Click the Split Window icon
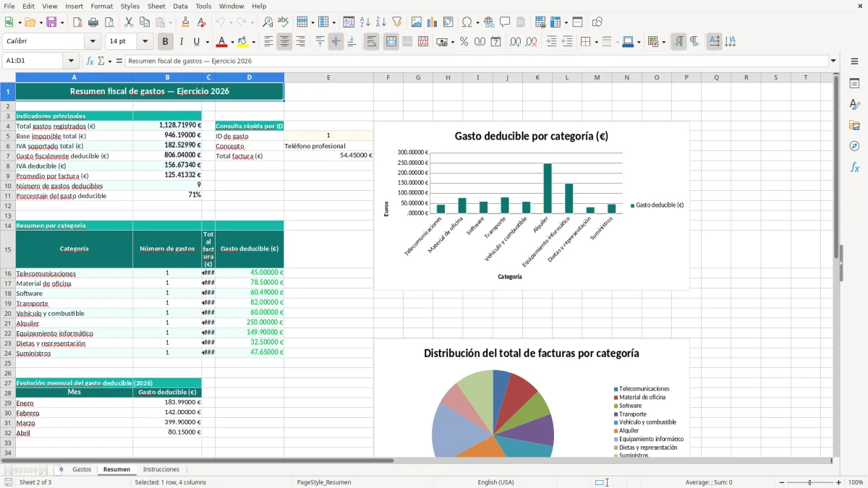This screenshot has height=488, width=868. 578,22
